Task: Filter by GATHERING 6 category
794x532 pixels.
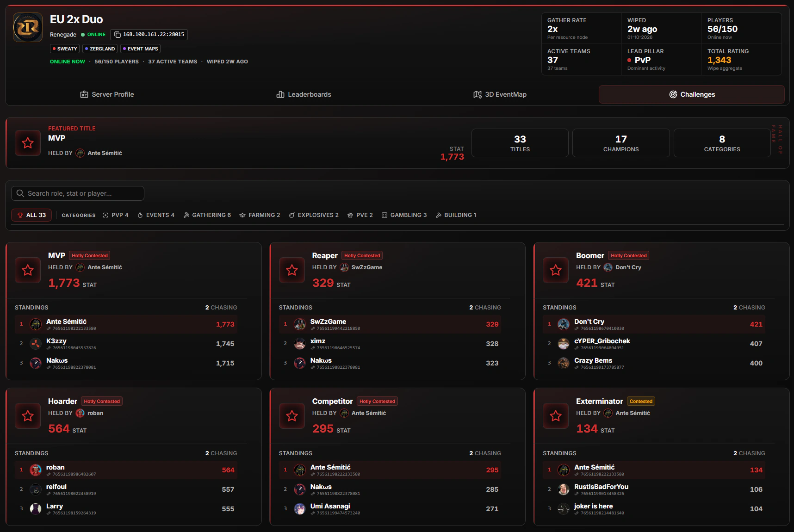Action: pos(207,215)
